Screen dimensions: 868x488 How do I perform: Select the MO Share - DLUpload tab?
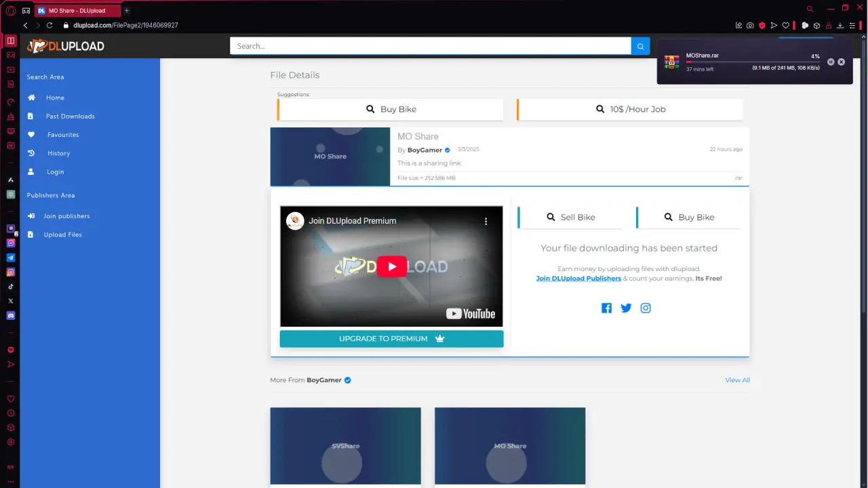pos(77,10)
